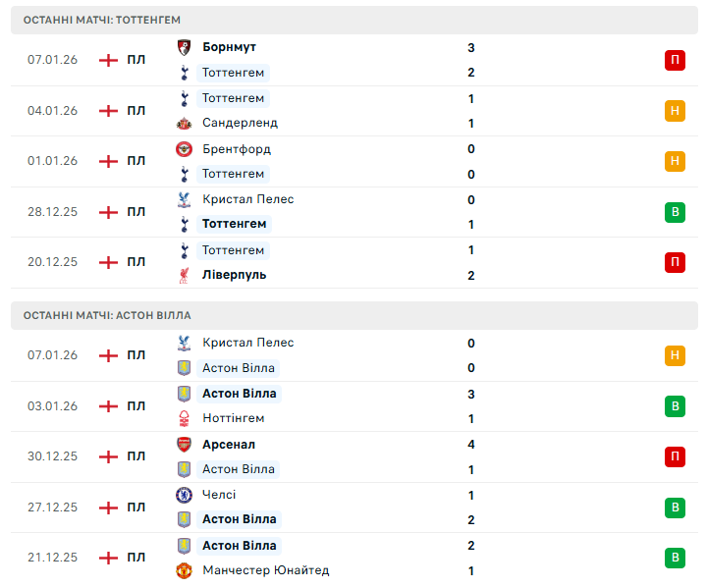Viewport: 707px width, 588px height.
Task: Click the England flag on the 07.01.26 Борнмут row
Action: [x=108, y=60]
